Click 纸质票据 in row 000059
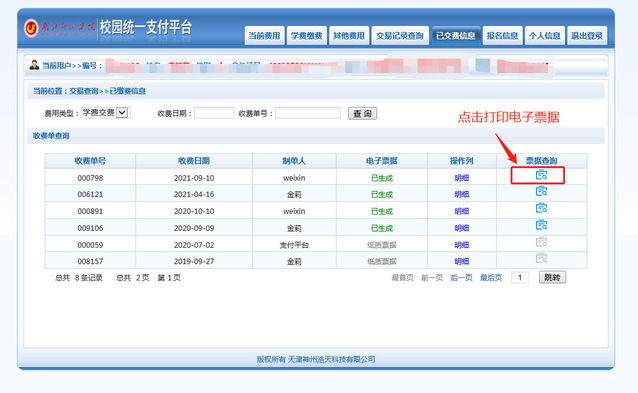 pos(382,245)
